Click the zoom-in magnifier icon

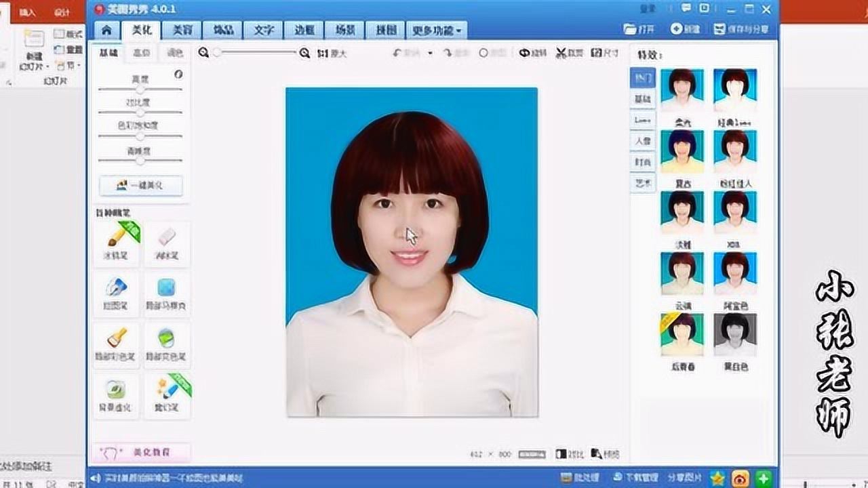[304, 53]
